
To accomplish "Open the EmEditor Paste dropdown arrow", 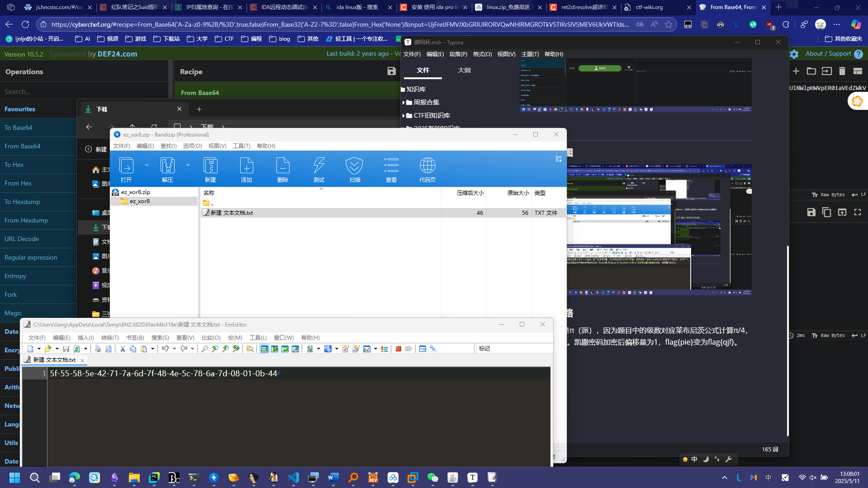I will [152, 349].
